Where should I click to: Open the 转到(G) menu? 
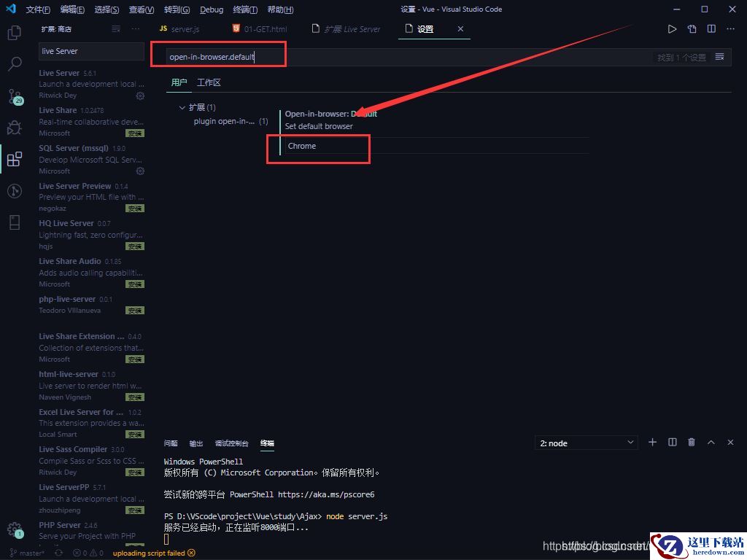(177, 9)
